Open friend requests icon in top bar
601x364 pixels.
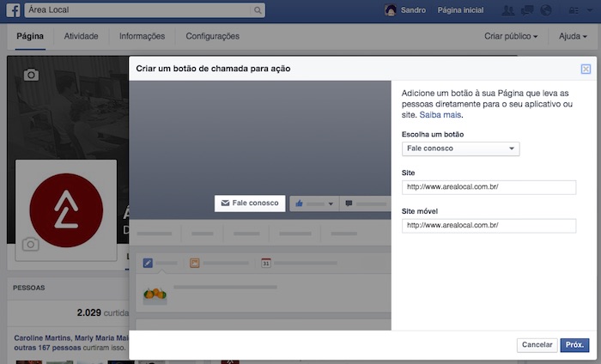coord(507,11)
